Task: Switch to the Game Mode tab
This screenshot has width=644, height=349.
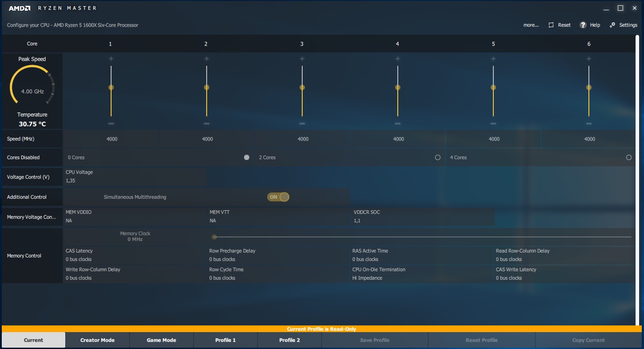Action: coord(161,340)
